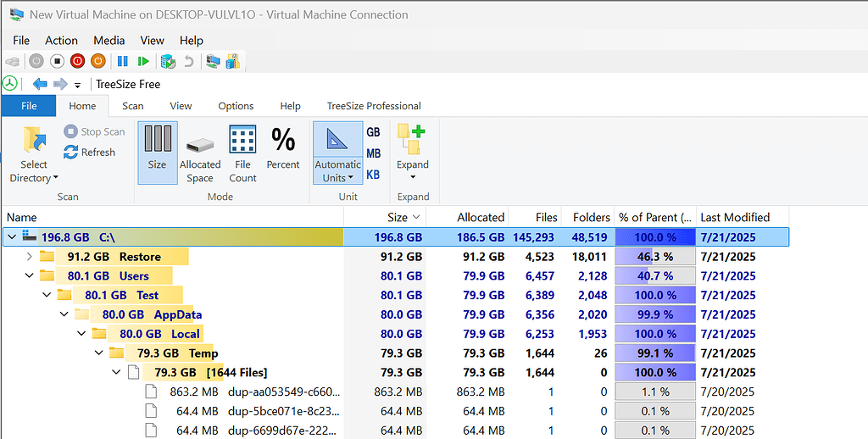Screen dimensions: 868x439
Task: Choose Percent display mode
Action: pos(283,147)
